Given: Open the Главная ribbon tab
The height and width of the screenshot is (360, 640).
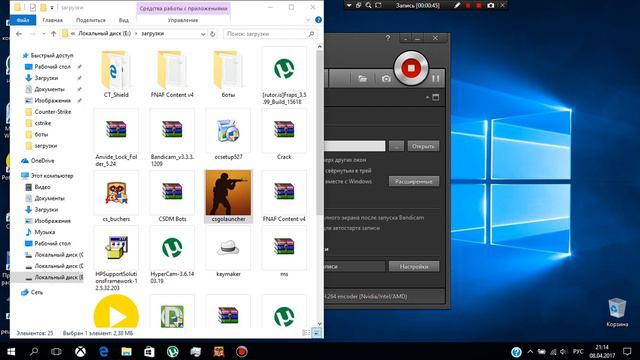Looking at the screenshot, I should click(x=53, y=20).
